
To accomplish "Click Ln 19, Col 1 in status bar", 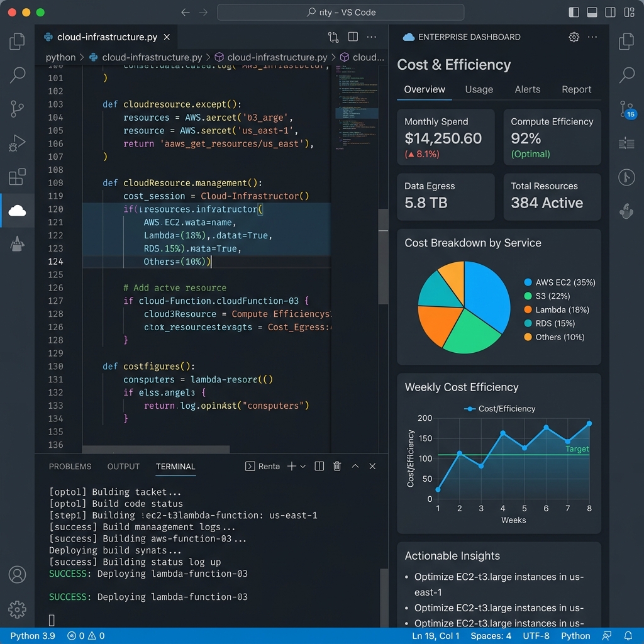I will click(435, 636).
